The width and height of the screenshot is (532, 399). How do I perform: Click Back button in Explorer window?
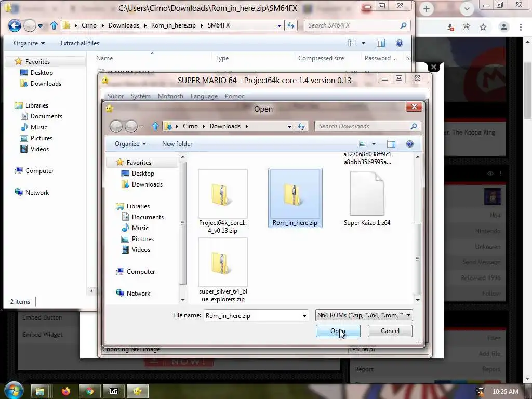15,25
